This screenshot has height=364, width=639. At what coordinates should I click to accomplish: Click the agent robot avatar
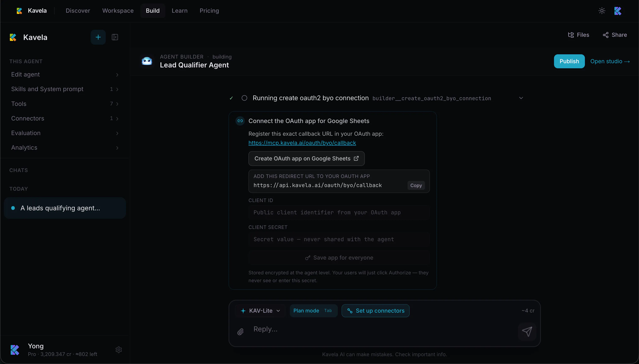[x=147, y=61]
